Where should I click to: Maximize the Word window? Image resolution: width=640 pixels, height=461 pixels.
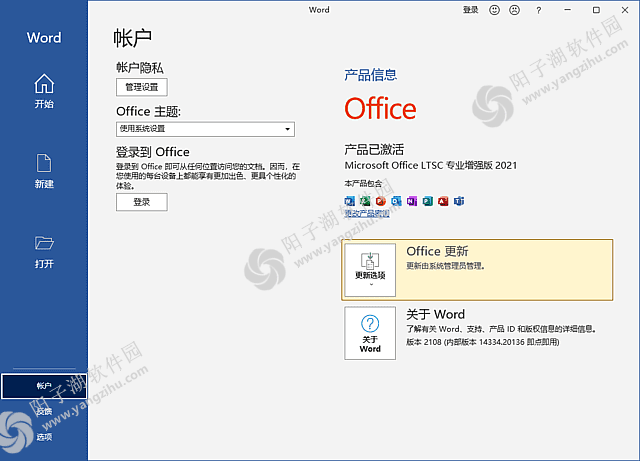tap(596, 10)
